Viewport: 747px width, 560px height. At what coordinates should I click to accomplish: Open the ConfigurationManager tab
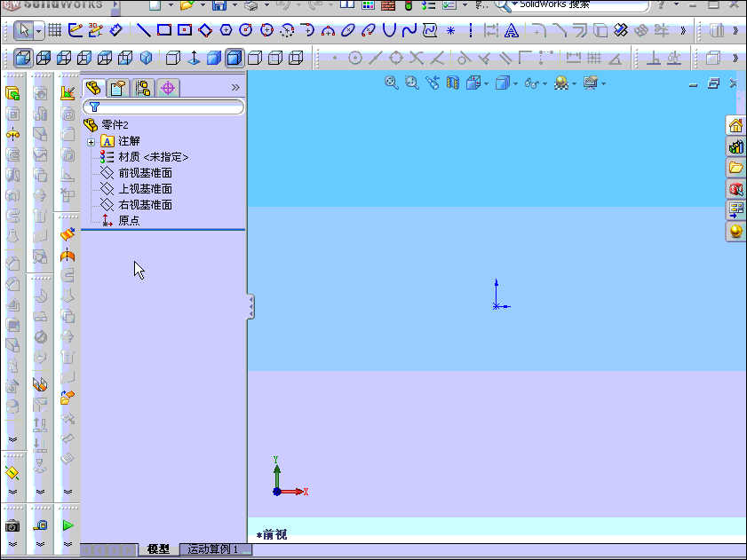pyautogui.click(x=143, y=88)
